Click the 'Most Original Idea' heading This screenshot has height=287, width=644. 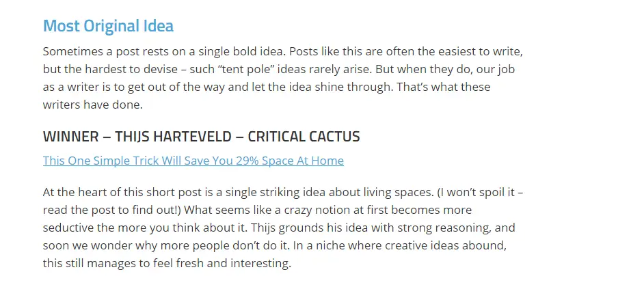point(108,26)
